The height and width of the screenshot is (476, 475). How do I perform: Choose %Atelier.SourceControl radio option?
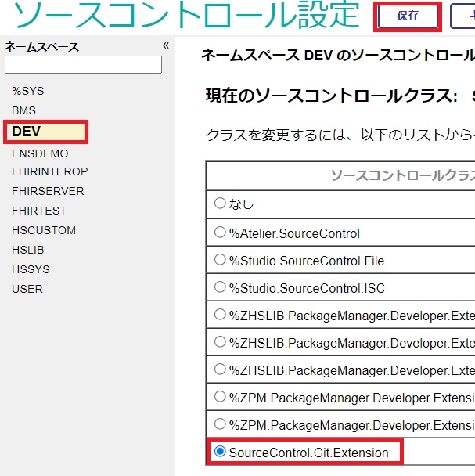point(220,233)
